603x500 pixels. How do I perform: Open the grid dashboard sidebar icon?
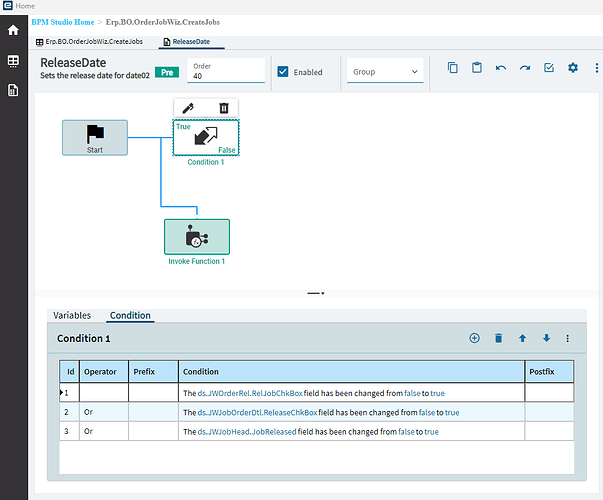pyautogui.click(x=13, y=61)
